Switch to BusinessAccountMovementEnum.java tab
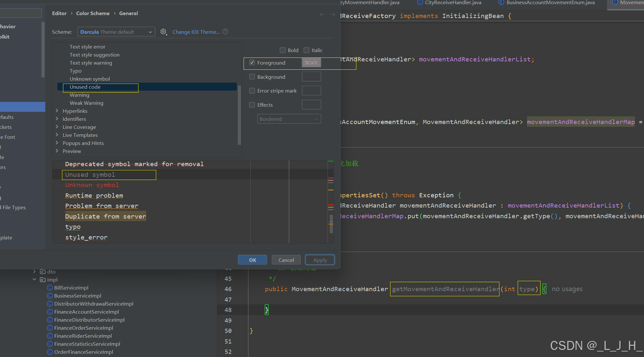 (x=550, y=3)
